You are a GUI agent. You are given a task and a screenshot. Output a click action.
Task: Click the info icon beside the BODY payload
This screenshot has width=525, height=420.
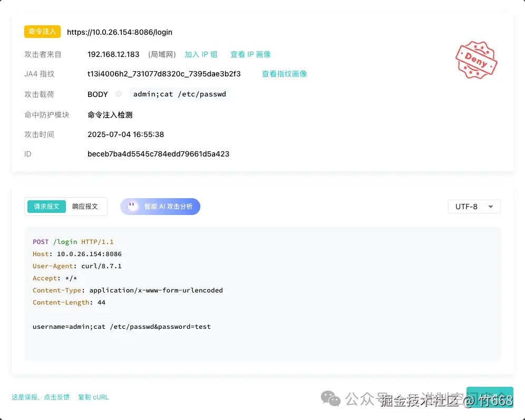120,94
